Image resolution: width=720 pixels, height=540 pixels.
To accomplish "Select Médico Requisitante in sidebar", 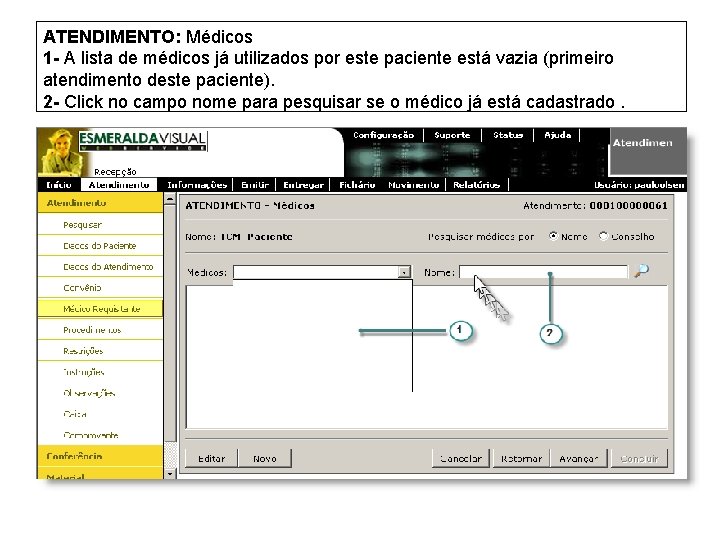I will (100, 309).
